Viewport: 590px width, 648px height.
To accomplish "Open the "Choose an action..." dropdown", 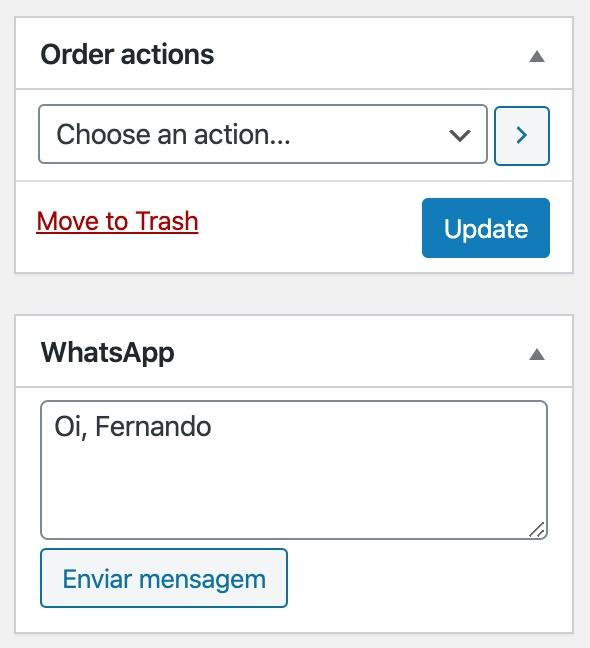I will coord(263,134).
